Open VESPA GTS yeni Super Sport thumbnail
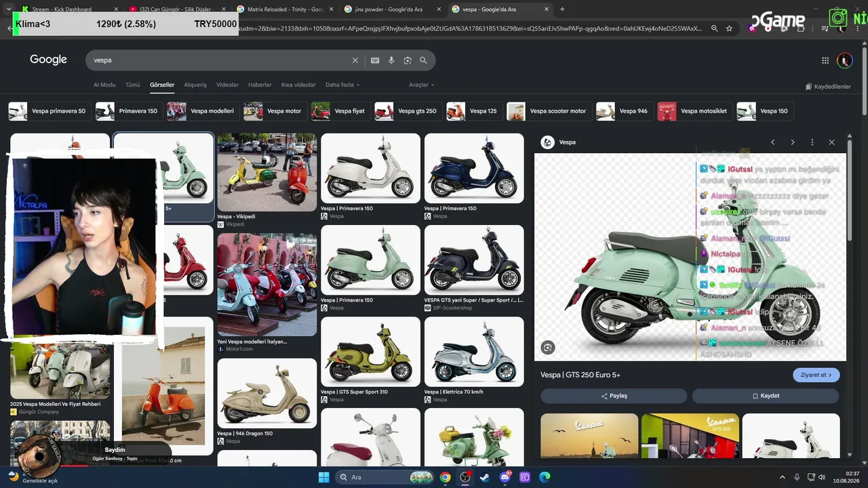The width and height of the screenshot is (868, 488). pyautogui.click(x=474, y=260)
